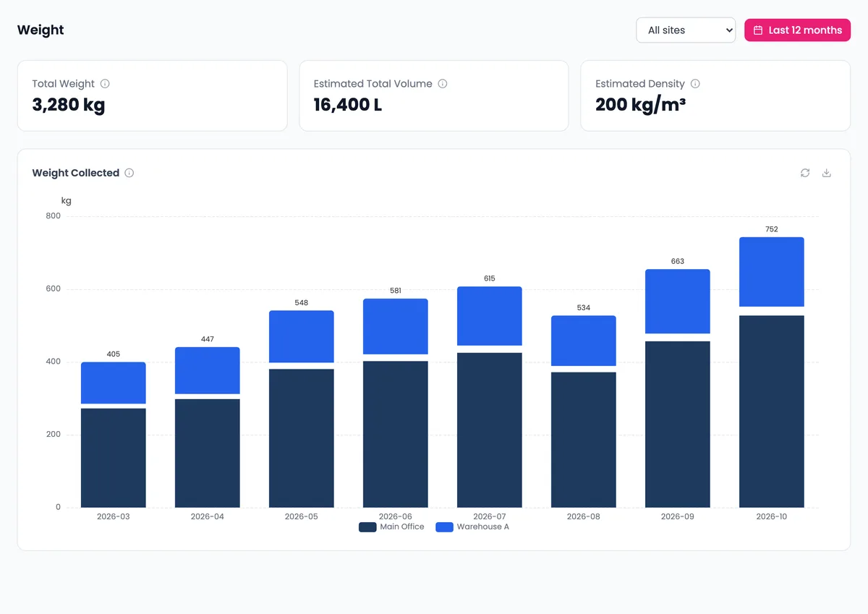The height and width of the screenshot is (614, 868).
Task: Click the 581 bar total label
Action: (x=396, y=291)
